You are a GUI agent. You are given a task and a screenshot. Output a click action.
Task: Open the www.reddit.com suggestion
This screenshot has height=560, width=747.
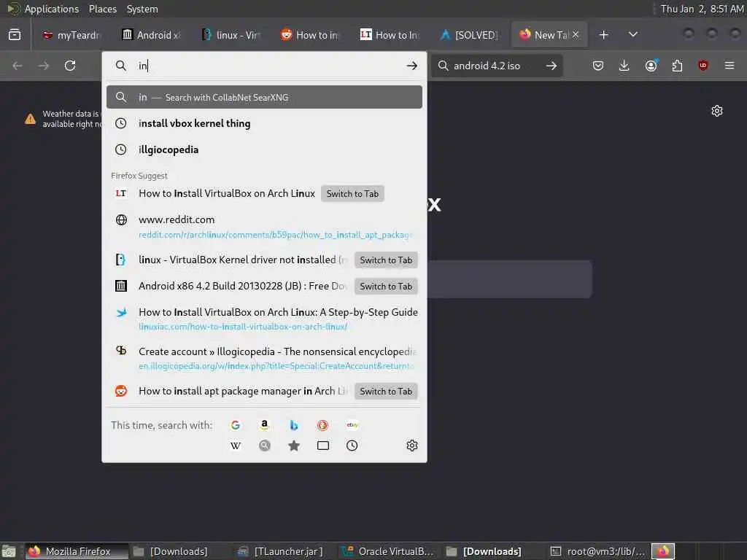[264, 227]
